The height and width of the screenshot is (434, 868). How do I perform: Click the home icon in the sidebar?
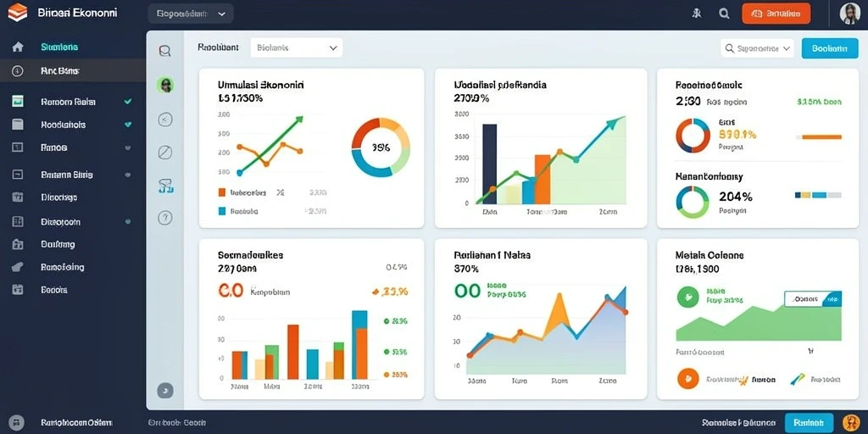pyautogui.click(x=18, y=47)
